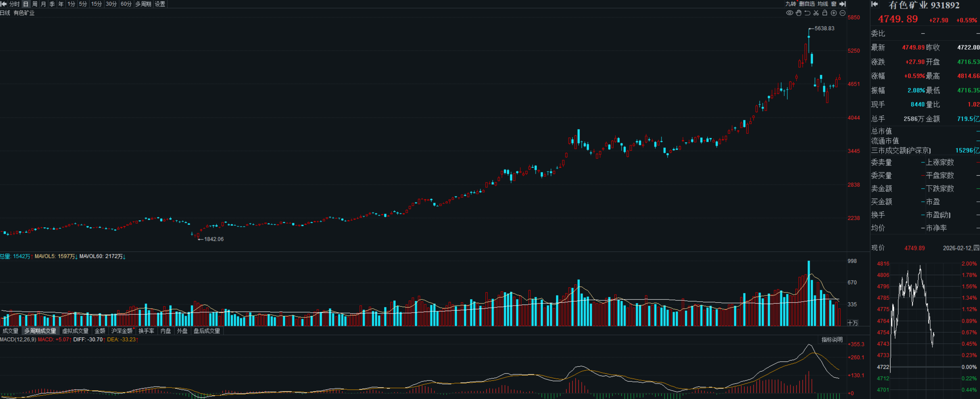Toggle chart overlay visibility eye icon

pyautogui.click(x=789, y=13)
